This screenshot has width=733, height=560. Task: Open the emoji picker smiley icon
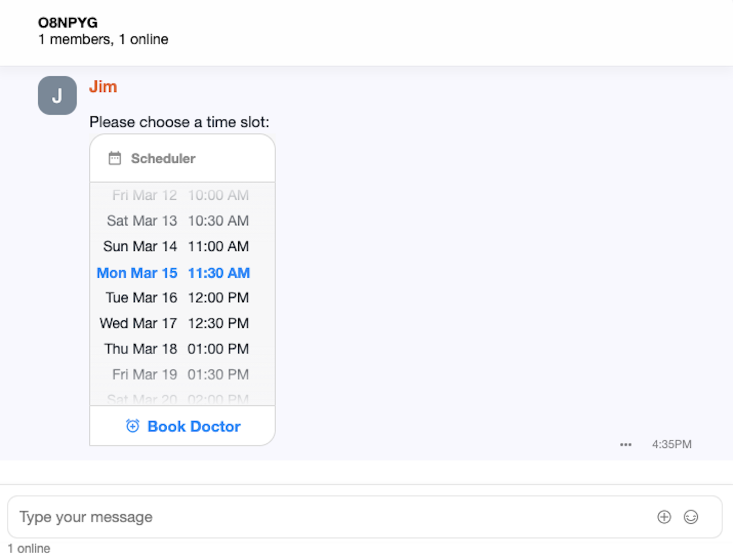691,516
